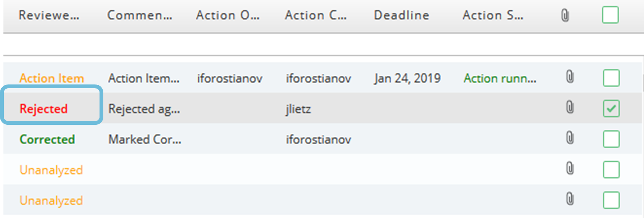
Task: Click Action running status text
Action: pos(500,78)
